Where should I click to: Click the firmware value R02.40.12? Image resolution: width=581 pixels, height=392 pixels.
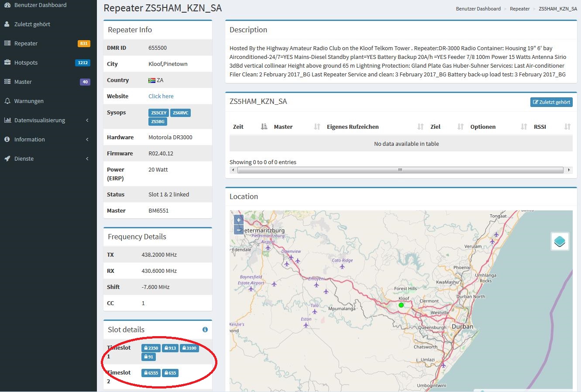161,153
